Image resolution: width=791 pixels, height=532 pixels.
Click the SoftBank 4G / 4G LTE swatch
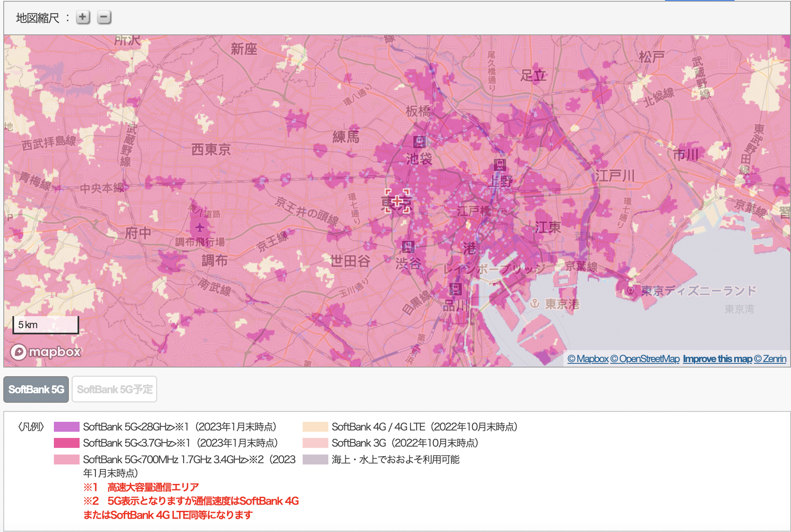315,427
